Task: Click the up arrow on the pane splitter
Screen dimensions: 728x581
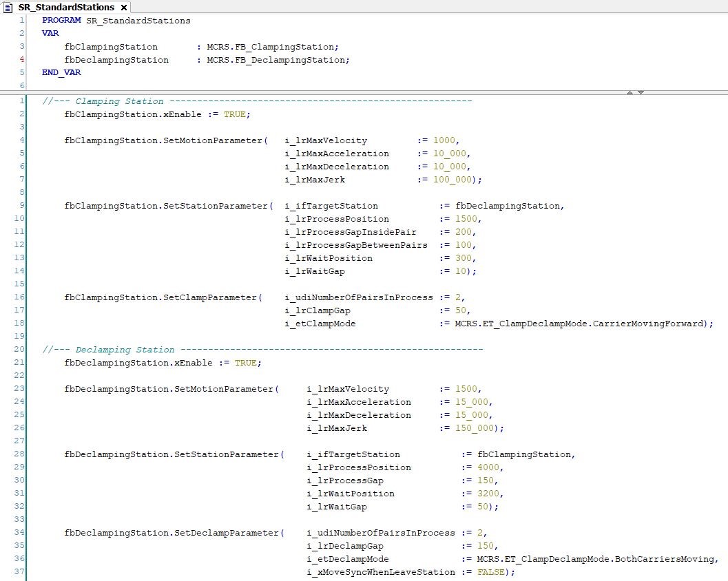Action: [x=630, y=92]
